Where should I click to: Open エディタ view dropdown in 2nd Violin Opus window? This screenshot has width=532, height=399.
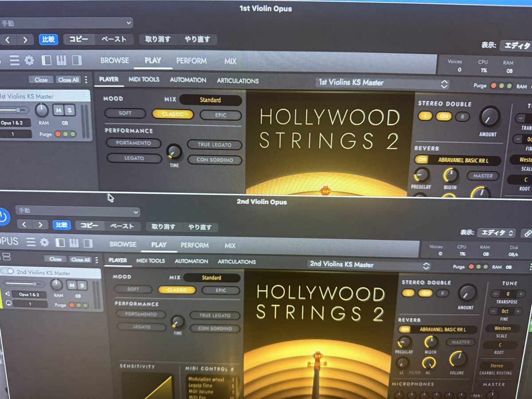497,233
